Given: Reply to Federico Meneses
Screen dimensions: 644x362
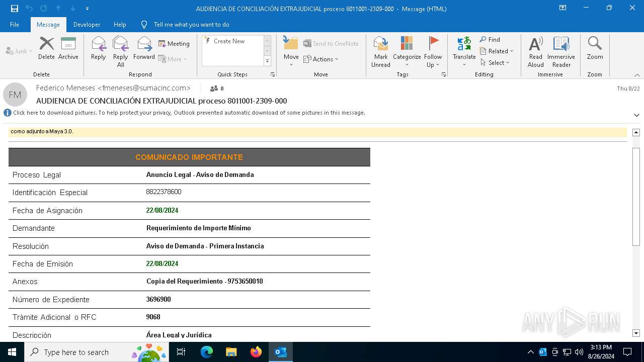Looking at the screenshot, I should [99, 48].
